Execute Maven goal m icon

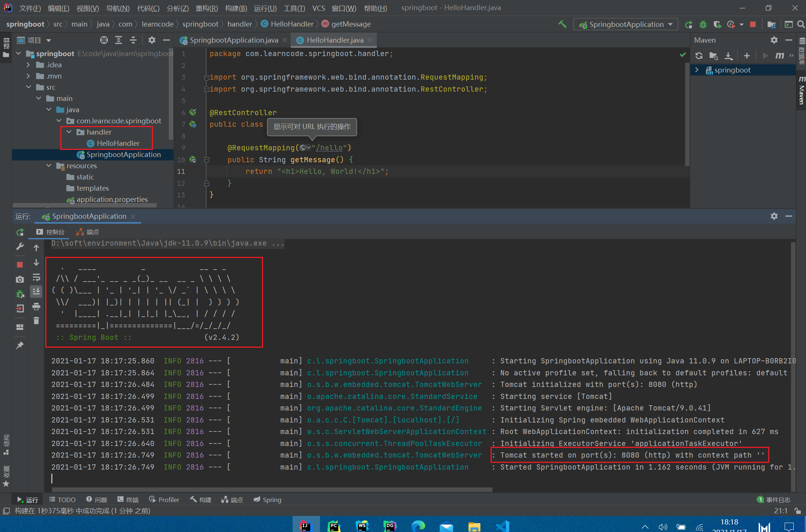tap(779, 56)
